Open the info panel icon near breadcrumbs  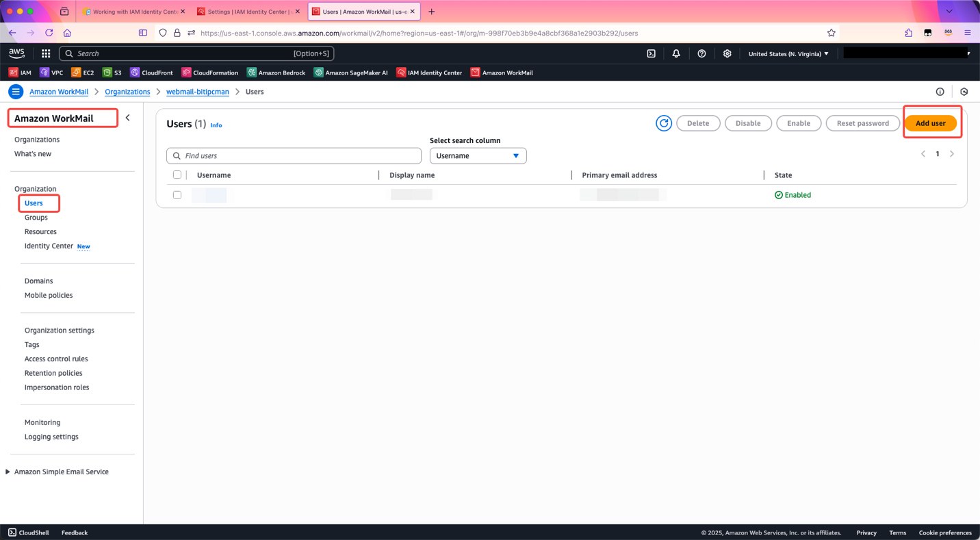[x=940, y=92]
